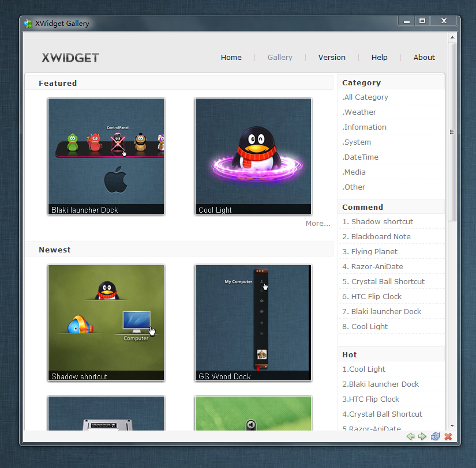The height and width of the screenshot is (468, 476).
Task: Click the XWIDGET logo
Action: click(x=70, y=58)
